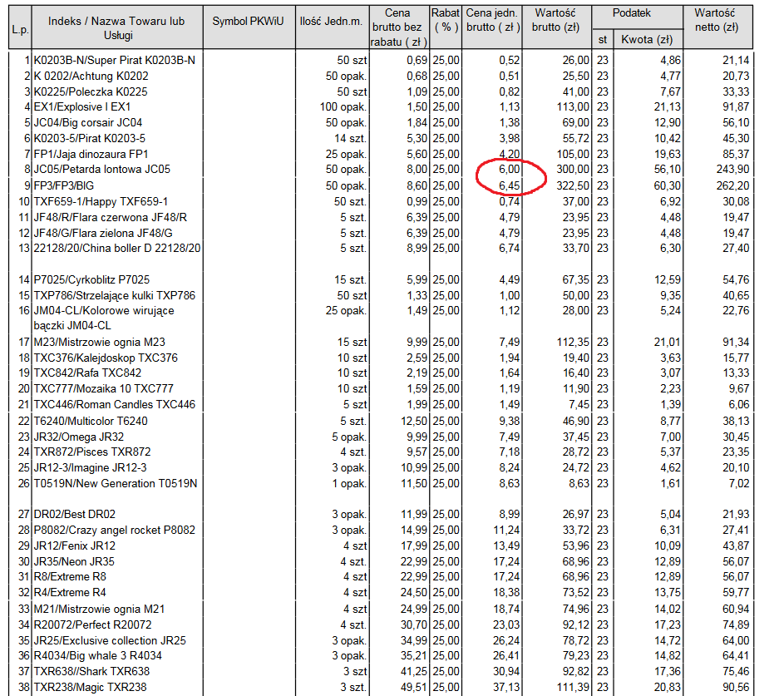Click 'P8082/Crazy angel rocket P8082' entry
The width and height of the screenshot is (784, 696).
point(115,531)
